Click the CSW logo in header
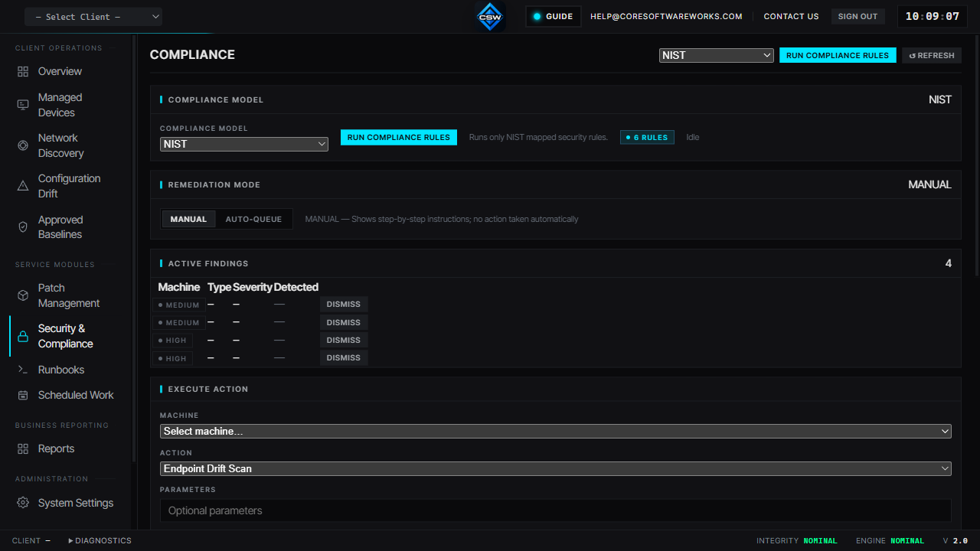The width and height of the screenshot is (980, 551). pos(490,16)
